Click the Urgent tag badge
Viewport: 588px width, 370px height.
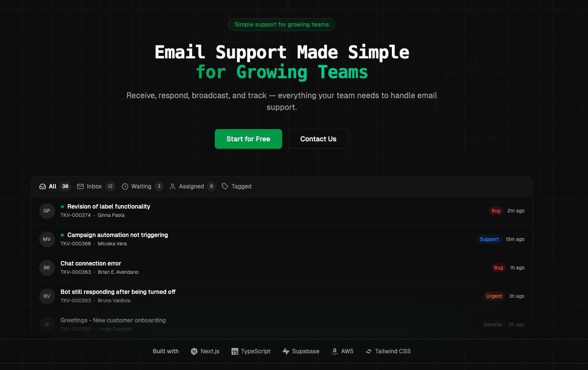tap(494, 296)
